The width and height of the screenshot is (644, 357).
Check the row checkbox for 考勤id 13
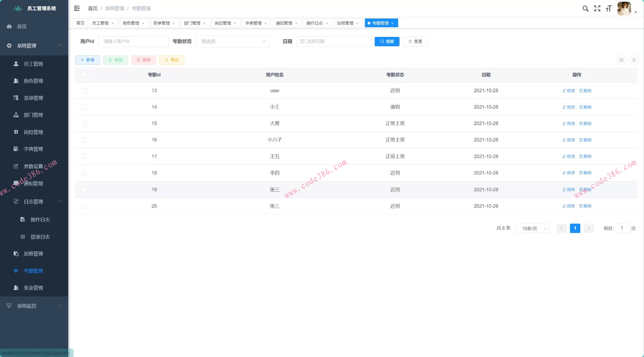[x=85, y=91]
